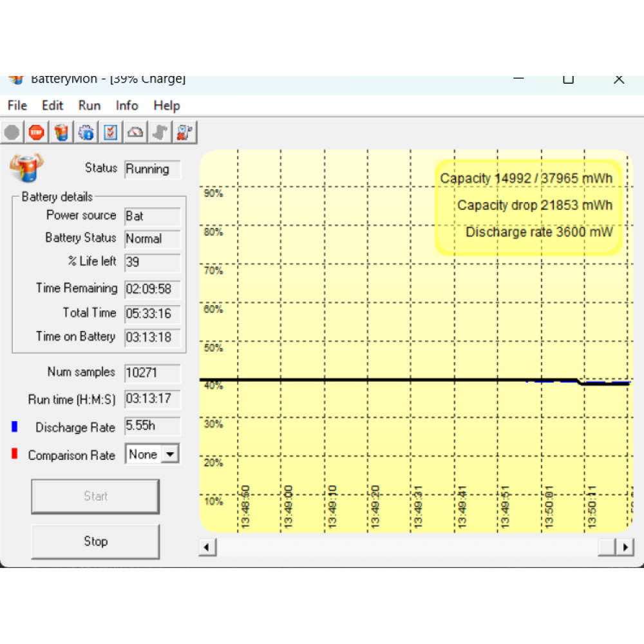This screenshot has height=644, width=644.
Task: Open the File menu
Action: click(x=17, y=106)
